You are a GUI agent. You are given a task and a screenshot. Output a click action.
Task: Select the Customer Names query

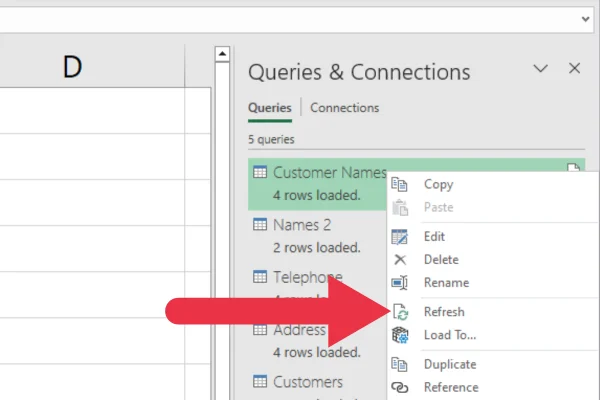(x=317, y=184)
